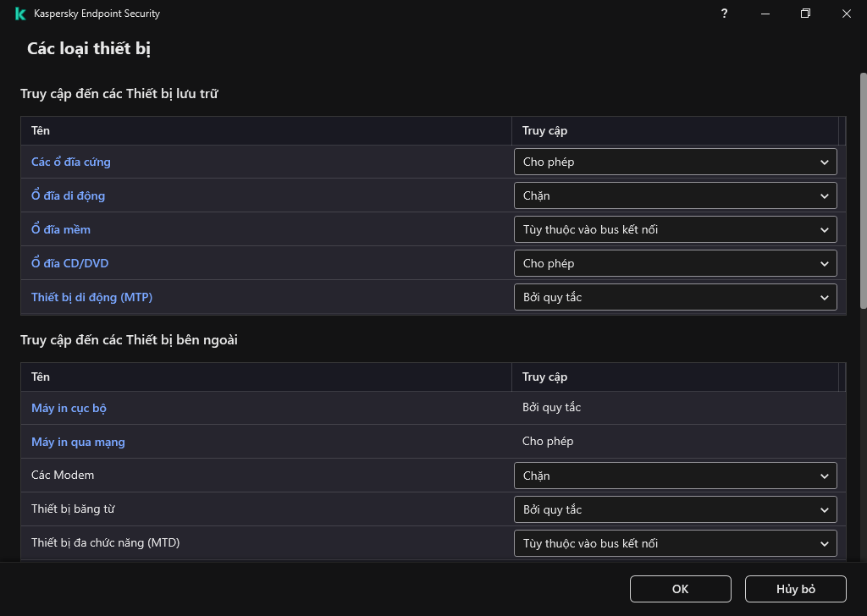Confirm with the OK button

pyautogui.click(x=680, y=589)
